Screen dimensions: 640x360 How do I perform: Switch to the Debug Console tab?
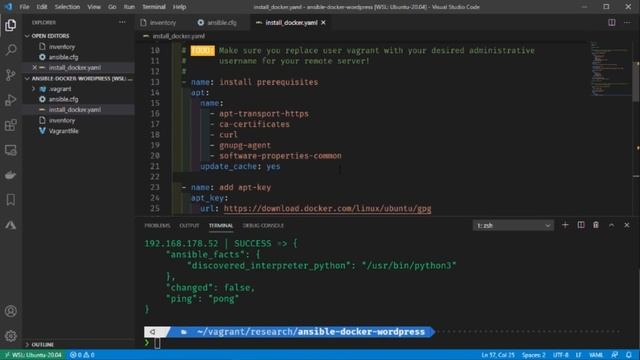263,225
